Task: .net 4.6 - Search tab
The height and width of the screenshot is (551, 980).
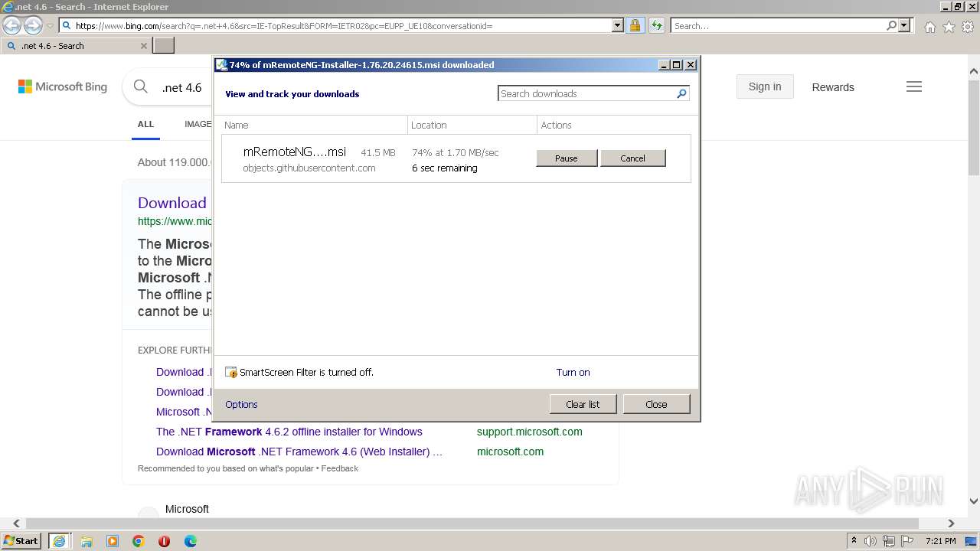Action: [x=76, y=46]
